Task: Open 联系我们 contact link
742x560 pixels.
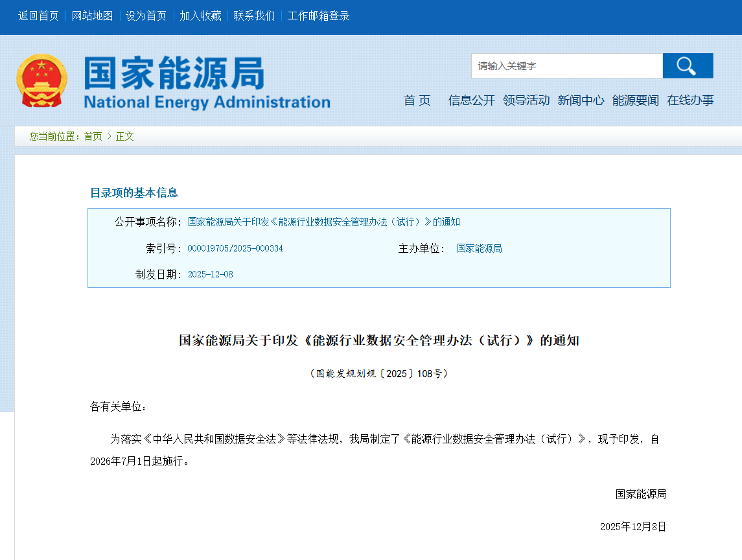Action: (254, 16)
